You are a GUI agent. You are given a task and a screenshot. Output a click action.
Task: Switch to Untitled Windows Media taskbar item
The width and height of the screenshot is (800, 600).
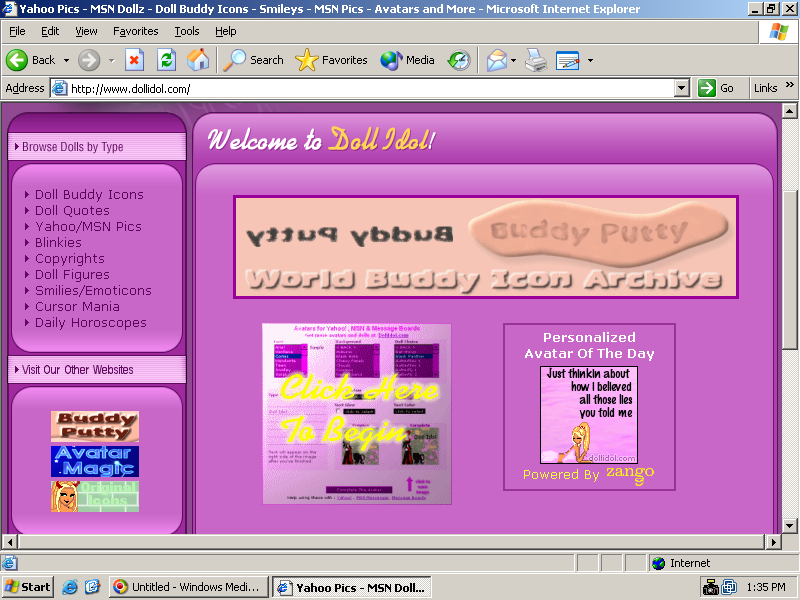188,587
